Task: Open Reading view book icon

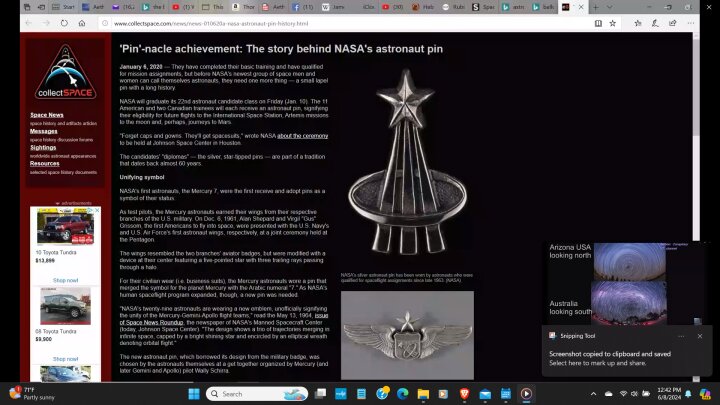Action: point(598,23)
